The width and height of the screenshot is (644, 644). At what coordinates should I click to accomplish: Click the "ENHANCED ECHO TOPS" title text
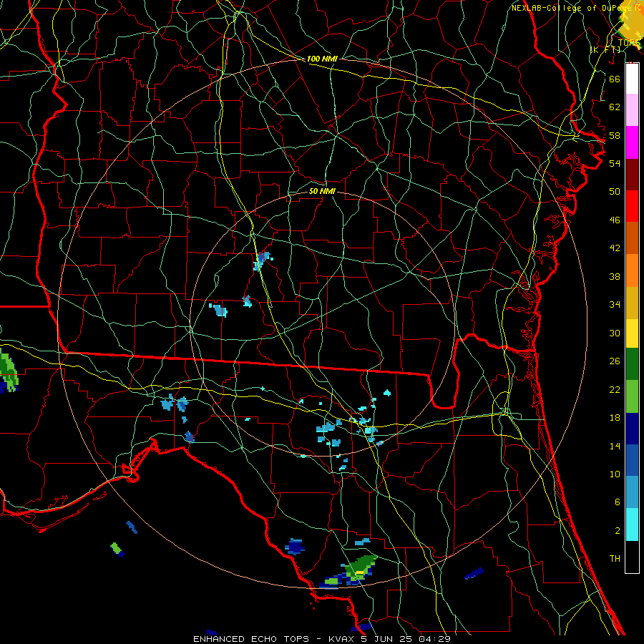click(251, 639)
